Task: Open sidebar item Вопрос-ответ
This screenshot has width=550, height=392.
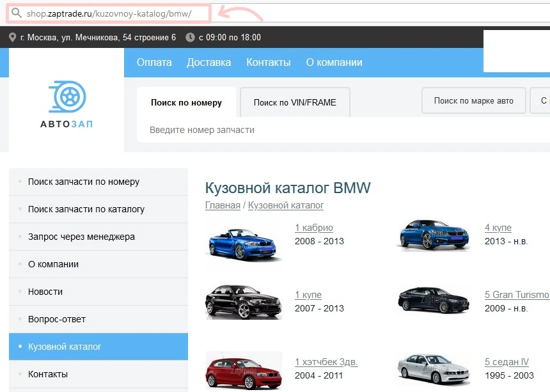Action: point(98,320)
